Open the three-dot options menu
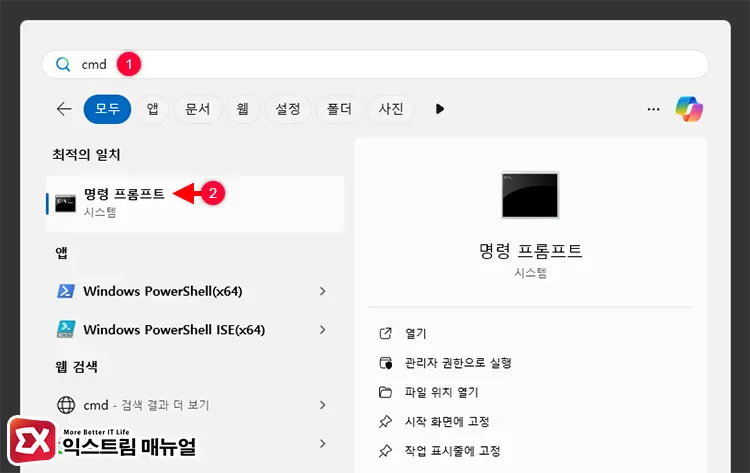750x473 pixels. [x=653, y=109]
